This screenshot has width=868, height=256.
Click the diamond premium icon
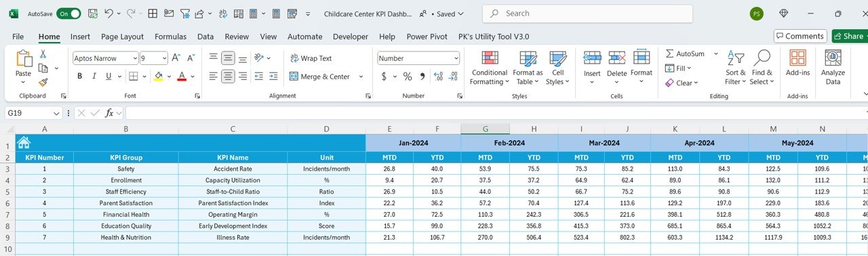pos(784,14)
